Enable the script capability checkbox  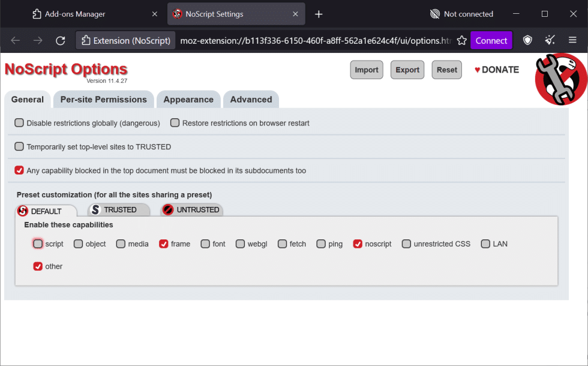38,244
